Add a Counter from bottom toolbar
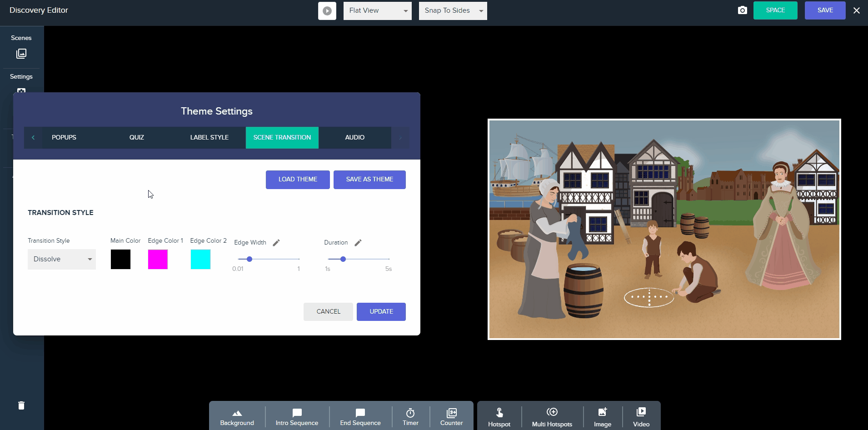The width and height of the screenshot is (868, 430). coord(451,417)
